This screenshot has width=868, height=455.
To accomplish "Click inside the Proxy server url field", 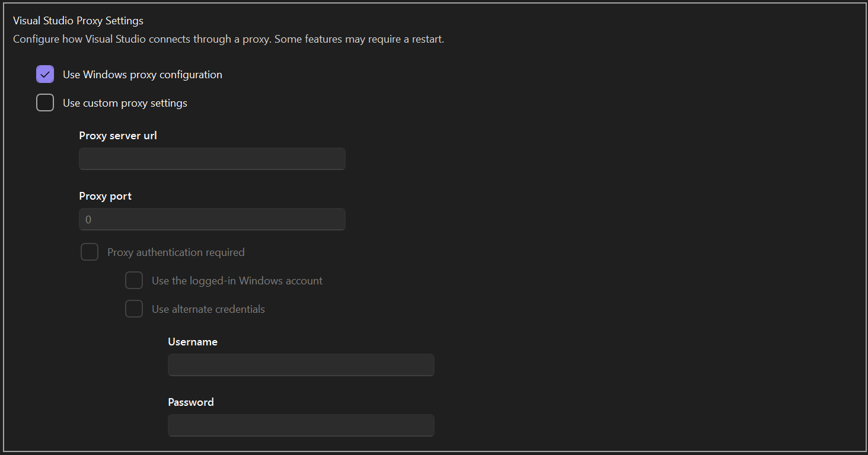I will (212, 159).
